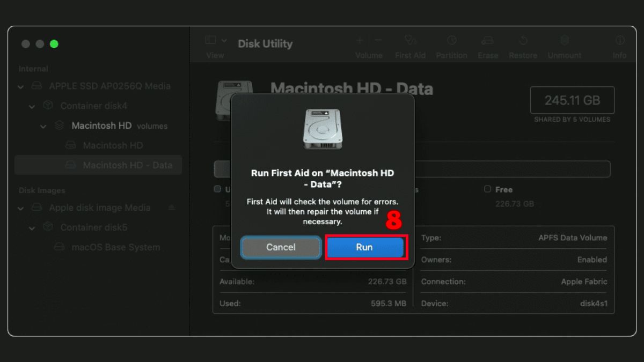Screen dimensions: 644x362
Task: Click the Internal sidebar section header
Action: point(33,69)
